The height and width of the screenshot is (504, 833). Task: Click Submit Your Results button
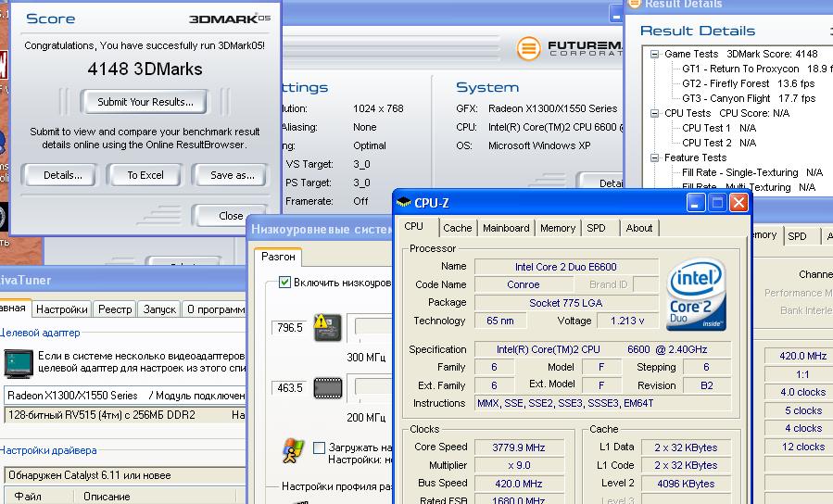pos(145,102)
